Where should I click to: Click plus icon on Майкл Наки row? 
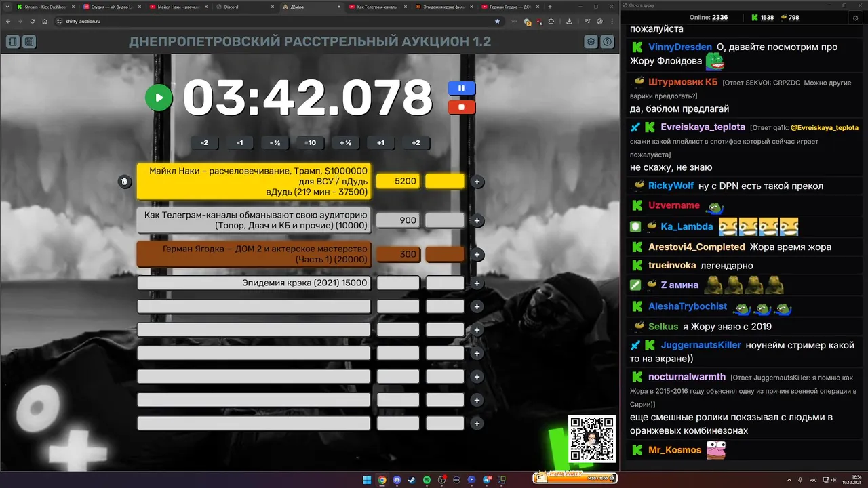tap(477, 182)
